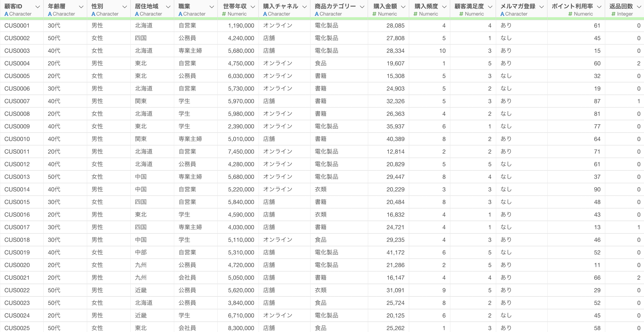
Task: Open the 購入頻度 column menu chevron
Action: pos(444,7)
